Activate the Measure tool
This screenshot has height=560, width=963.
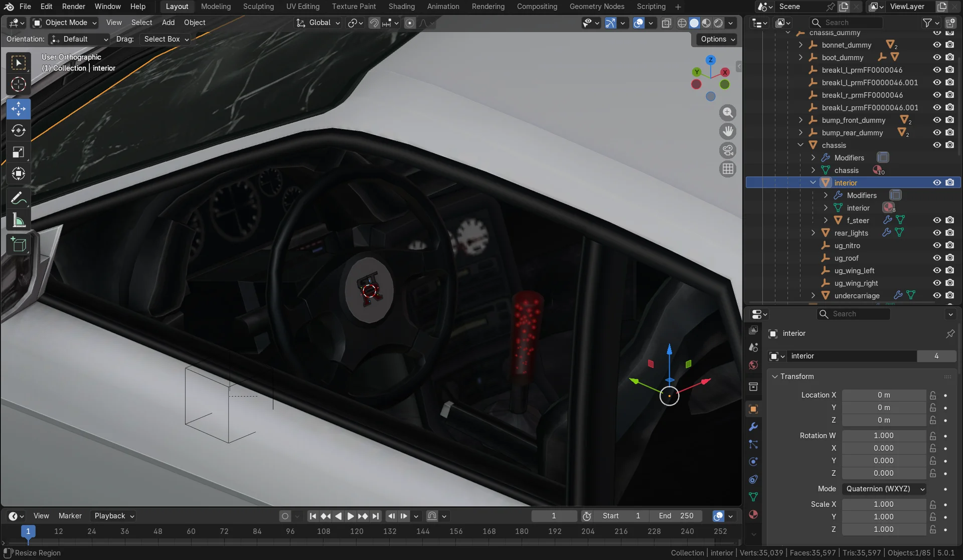click(x=19, y=220)
